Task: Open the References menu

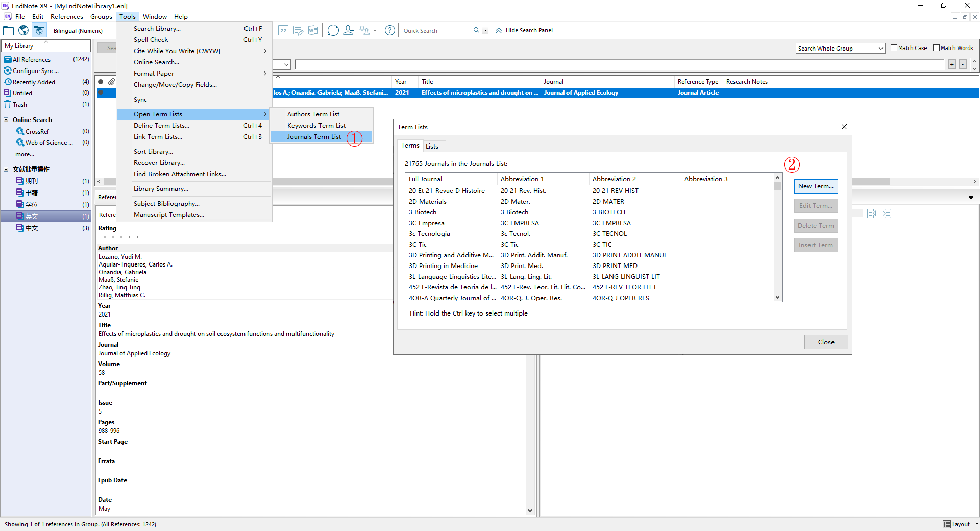Action: click(x=66, y=17)
